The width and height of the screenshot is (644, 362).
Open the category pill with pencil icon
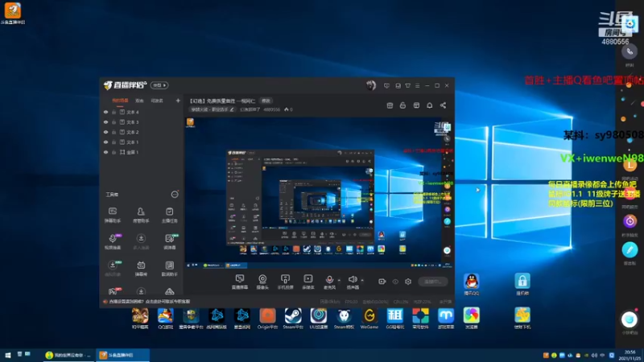click(x=213, y=109)
